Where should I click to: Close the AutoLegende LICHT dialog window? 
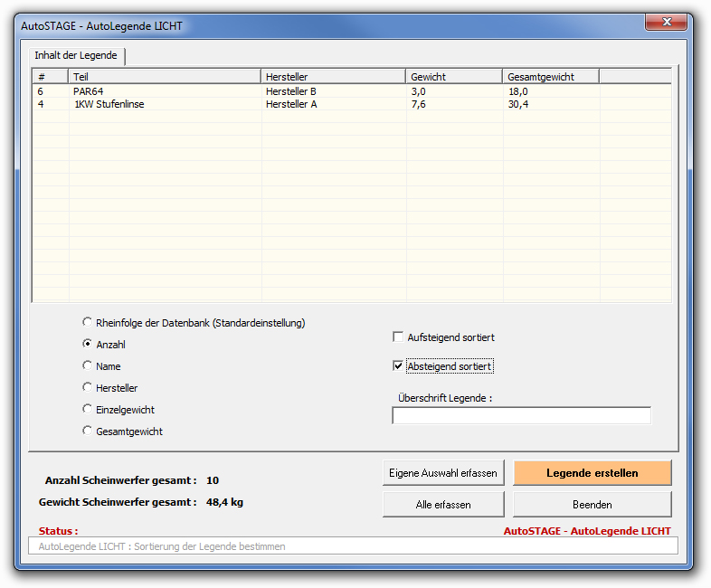pyautogui.click(x=668, y=23)
